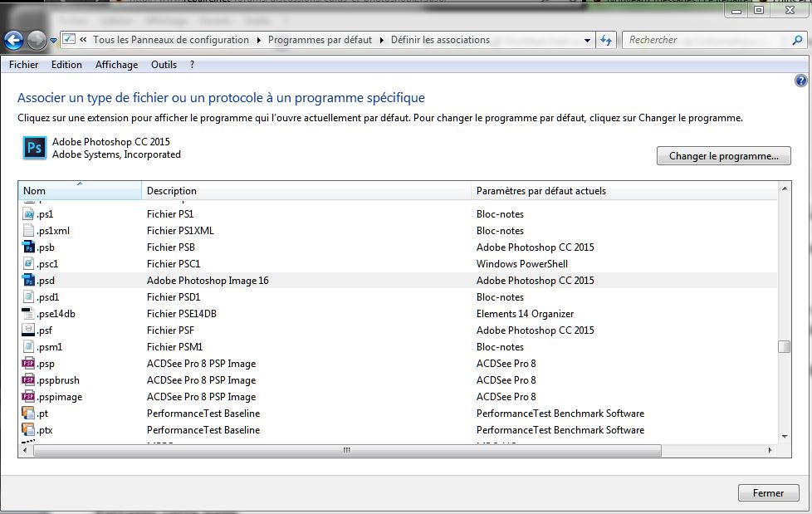The image size is (812, 514).
Task: Open the recent pages dropdown arrow
Action: coord(53,41)
